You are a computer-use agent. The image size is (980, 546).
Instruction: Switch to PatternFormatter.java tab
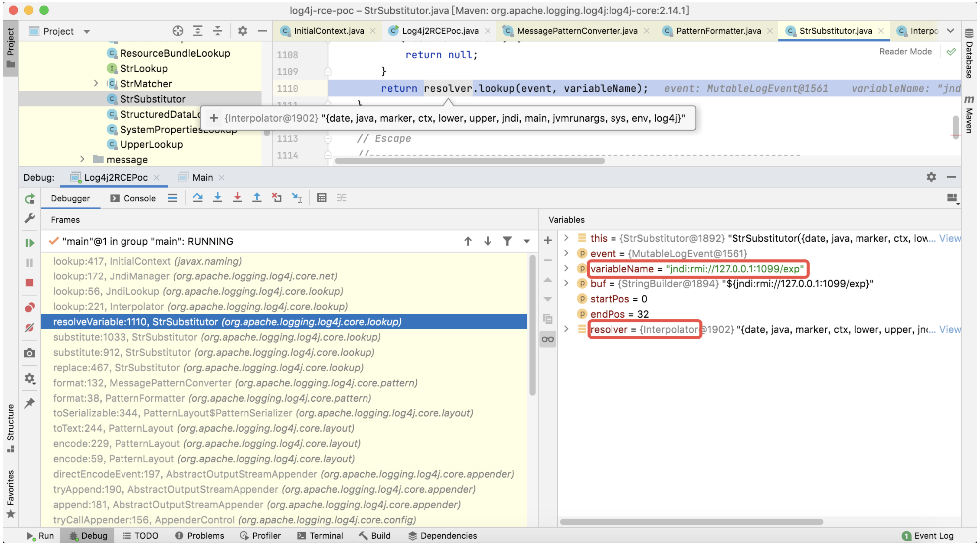pyautogui.click(x=718, y=31)
